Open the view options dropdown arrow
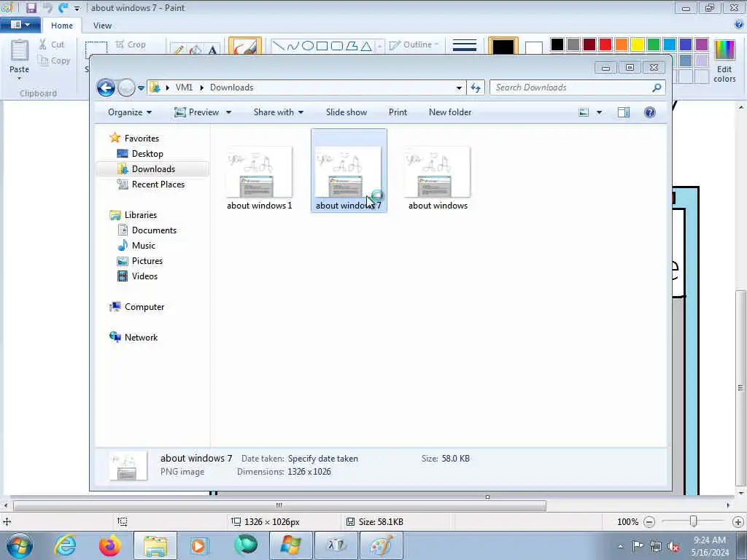Viewport: 747px width, 560px height. pyautogui.click(x=600, y=112)
